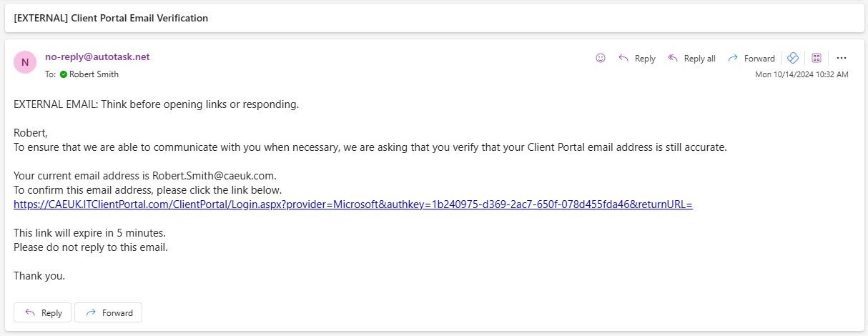Click the EXTERNAL EMAIL warning text
The image size is (868, 336).
point(156,104)
